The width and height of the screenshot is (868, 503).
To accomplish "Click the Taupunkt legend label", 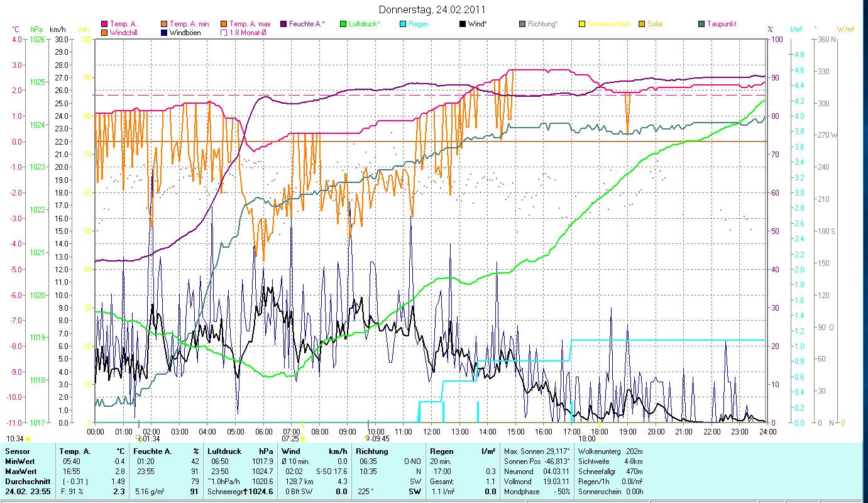I will [722, 24].
